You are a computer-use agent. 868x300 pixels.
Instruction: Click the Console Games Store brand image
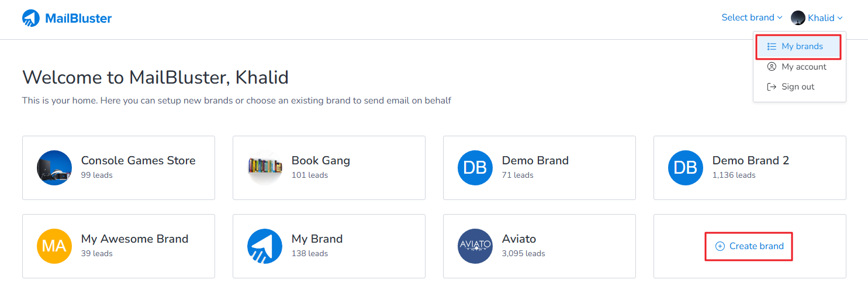[54, 168]
